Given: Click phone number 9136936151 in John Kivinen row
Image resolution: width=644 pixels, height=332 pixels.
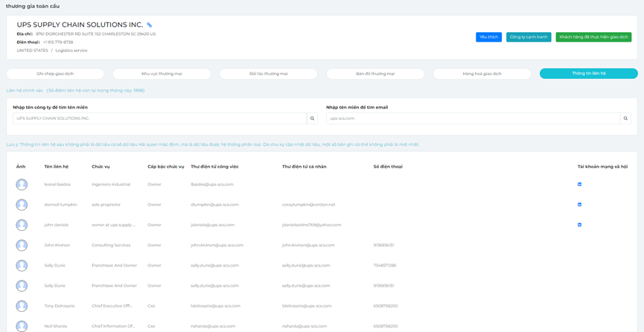Looking at the screenshot, I should [x=384, y=246].
